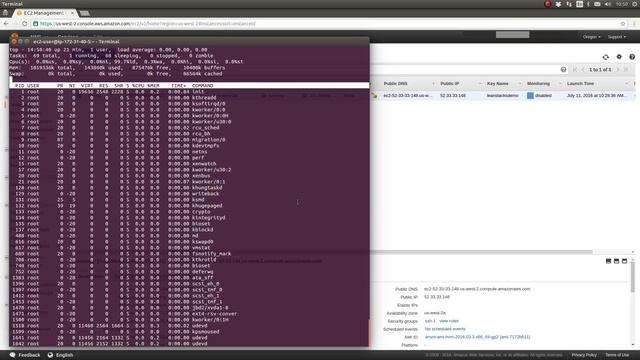
Task: Click the launch time cell July 11, 2016
Action: click(596, 96)
